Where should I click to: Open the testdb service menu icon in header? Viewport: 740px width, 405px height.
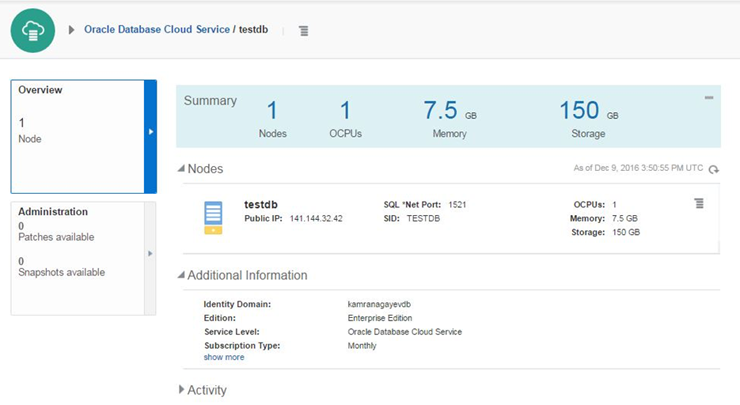tap(304, 31)
